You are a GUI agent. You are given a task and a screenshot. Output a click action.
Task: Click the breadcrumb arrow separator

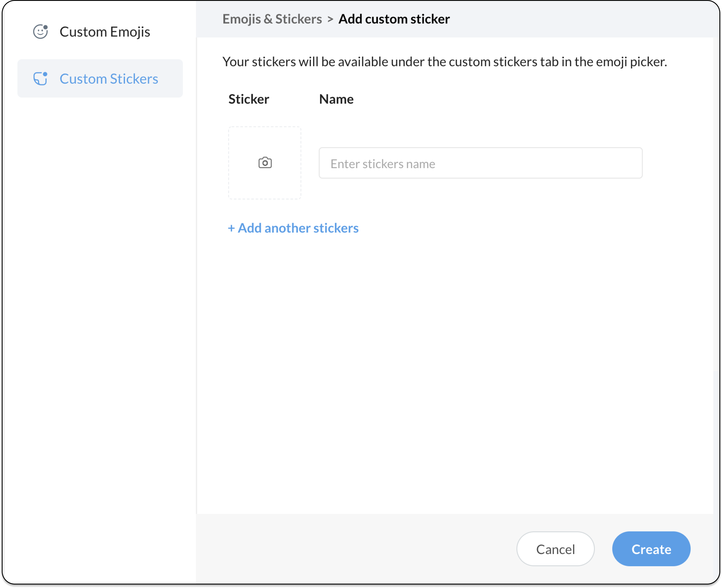coord(330,19)
